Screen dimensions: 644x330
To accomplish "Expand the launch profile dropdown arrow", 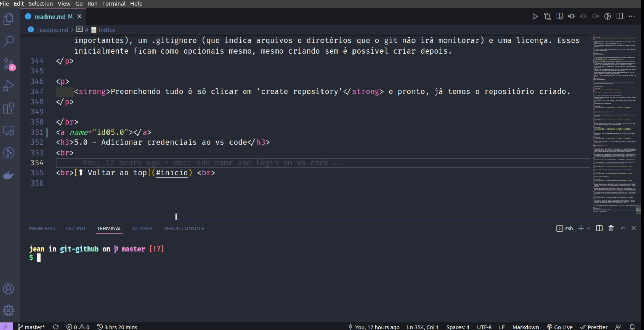I will coord(588,228).
